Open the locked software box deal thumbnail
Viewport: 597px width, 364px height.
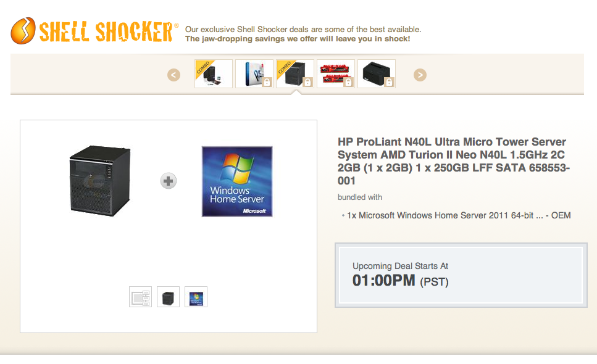click(254, 74)
